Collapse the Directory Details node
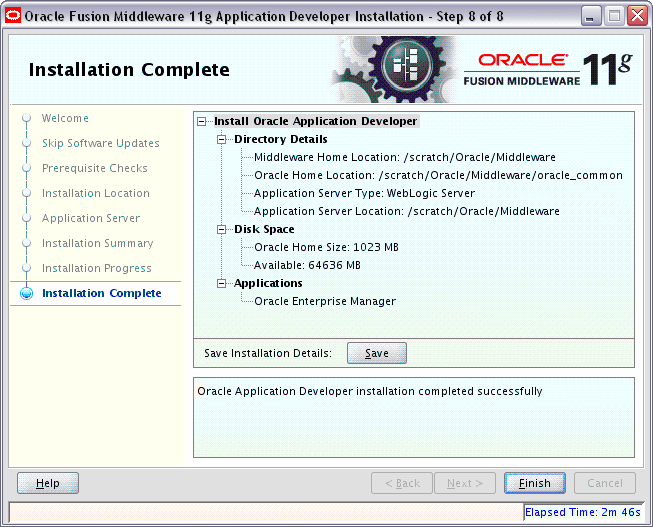This screenshot has width=653, height=527. pos(222,140)
